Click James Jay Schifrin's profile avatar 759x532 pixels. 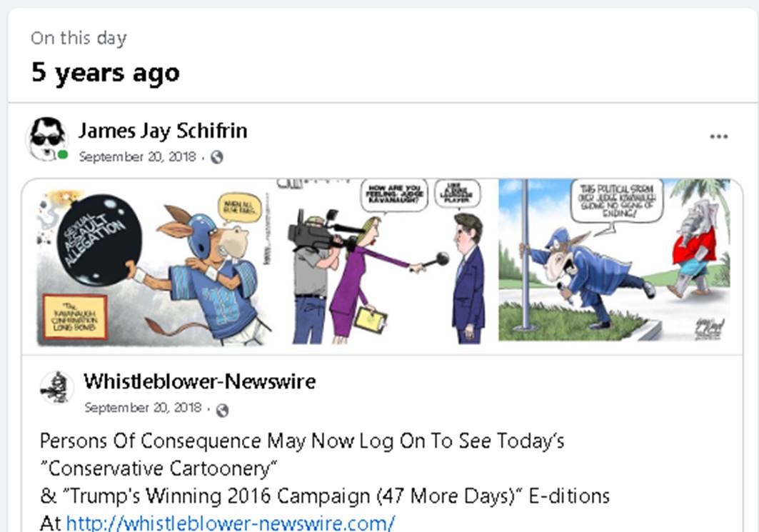pos(47,139)
